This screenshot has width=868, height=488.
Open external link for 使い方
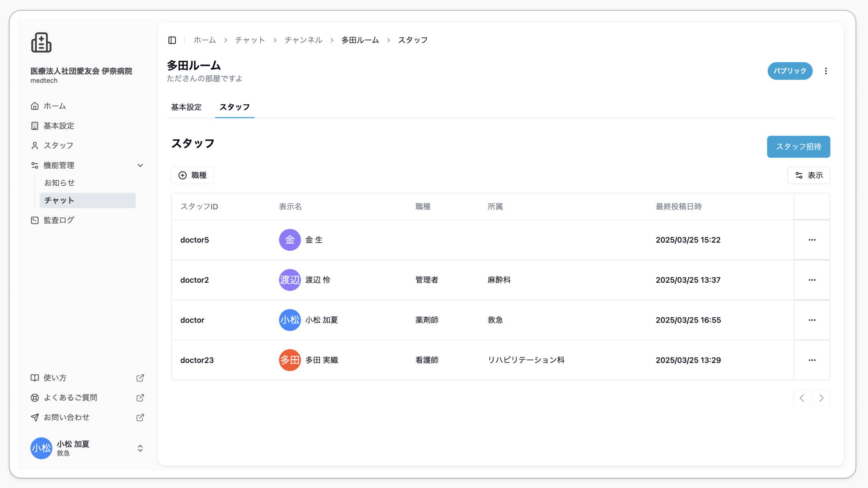coord(140,378)
